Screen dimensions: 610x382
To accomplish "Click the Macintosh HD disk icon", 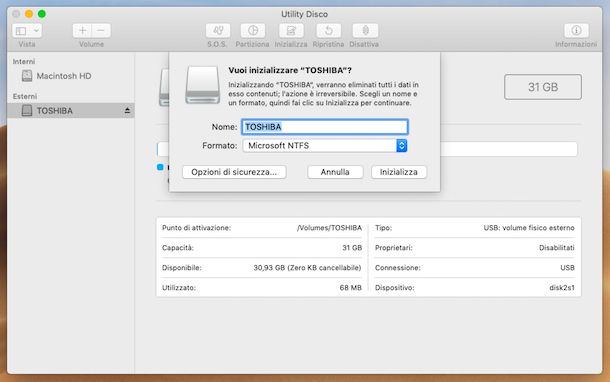I will 27,76.
